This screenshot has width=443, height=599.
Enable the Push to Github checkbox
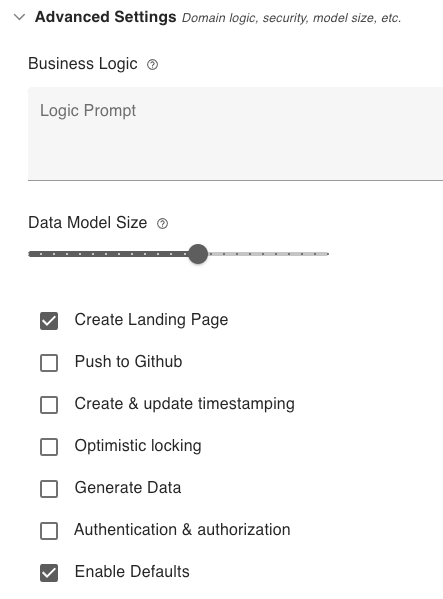click(x=49, y=363)
